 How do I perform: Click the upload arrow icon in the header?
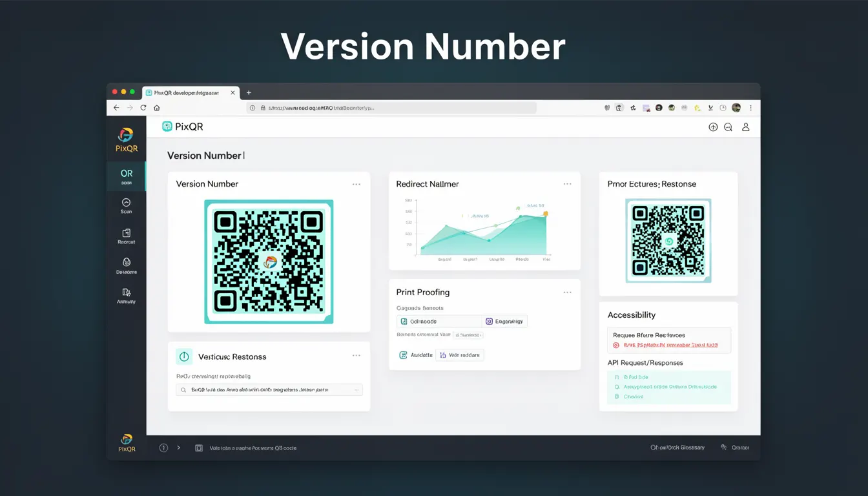coord(713,127)
